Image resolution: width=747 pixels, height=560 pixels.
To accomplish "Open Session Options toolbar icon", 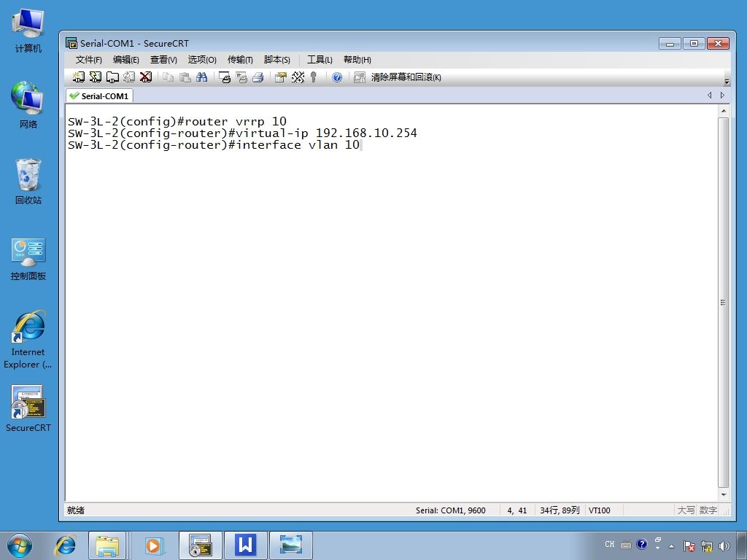I will (281, 77).
